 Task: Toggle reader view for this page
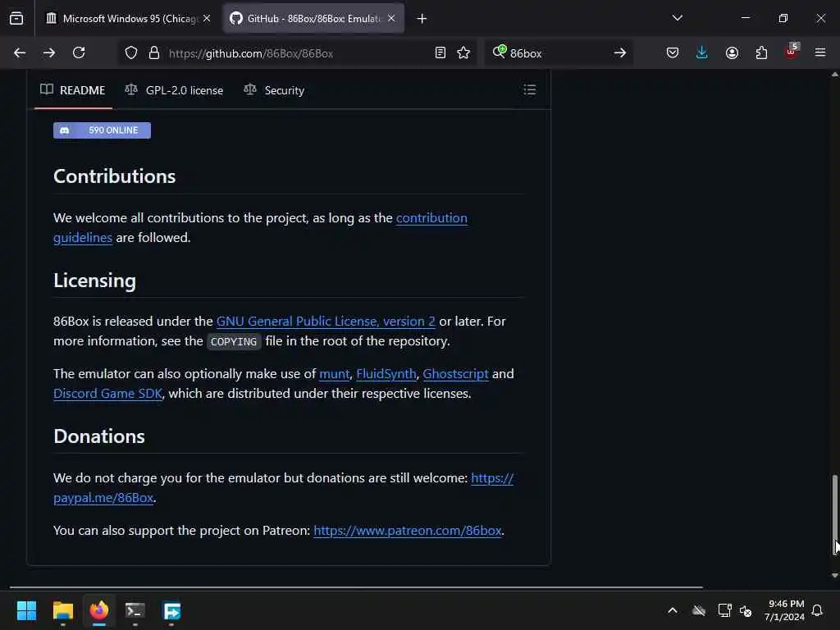[441, 52]
